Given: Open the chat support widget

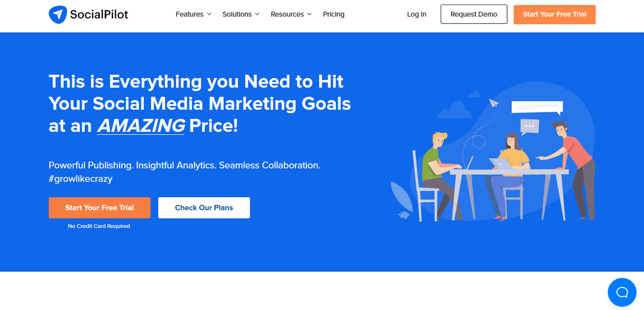Looking at the screenshot, I should (x=622, y=292).
